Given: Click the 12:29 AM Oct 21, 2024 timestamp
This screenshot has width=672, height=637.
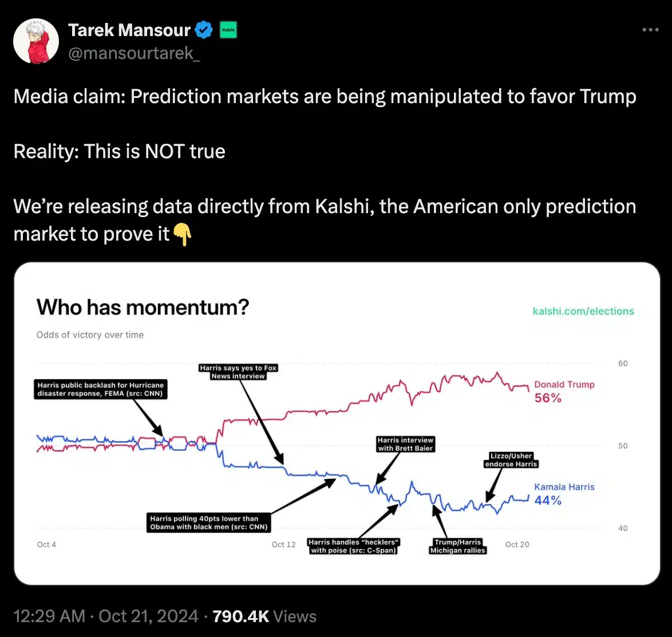Looking at the screenshot, I should coord(106,616).
